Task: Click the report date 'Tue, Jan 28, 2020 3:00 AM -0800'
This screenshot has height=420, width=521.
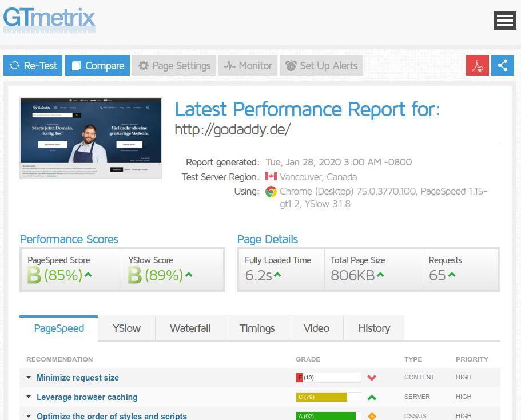Action: point(339,162)
